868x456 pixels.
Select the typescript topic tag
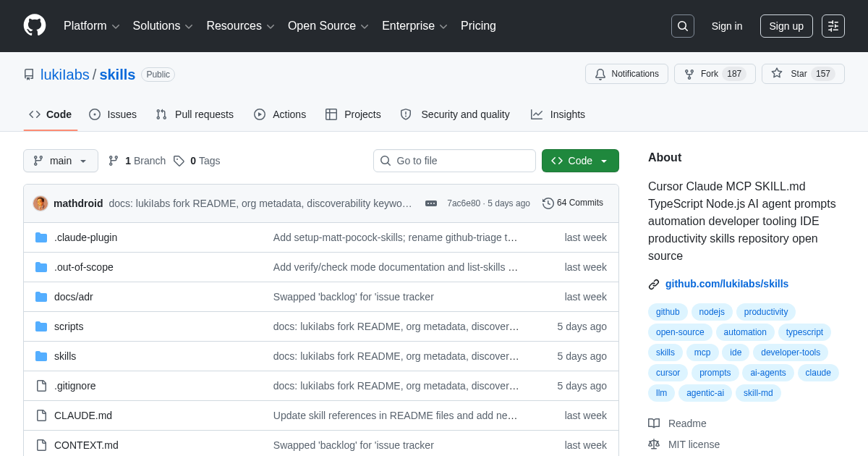pos(804,332)
